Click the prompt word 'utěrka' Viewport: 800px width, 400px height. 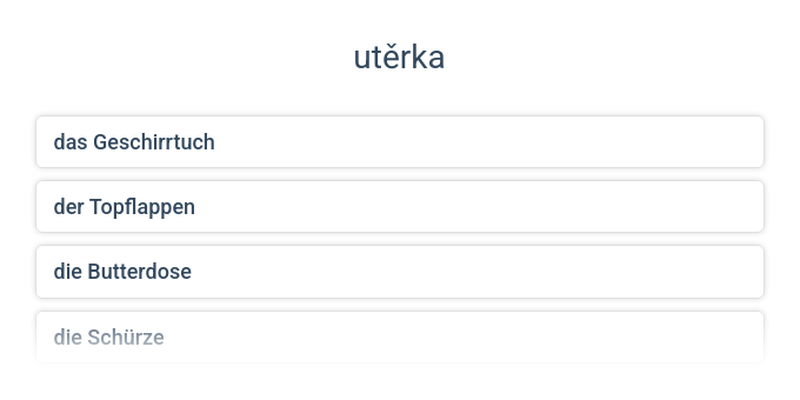(x=399, y=58)
